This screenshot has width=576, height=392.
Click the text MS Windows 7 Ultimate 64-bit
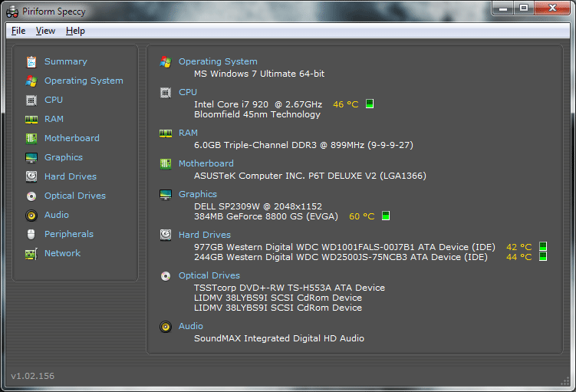tap(259, 74)
